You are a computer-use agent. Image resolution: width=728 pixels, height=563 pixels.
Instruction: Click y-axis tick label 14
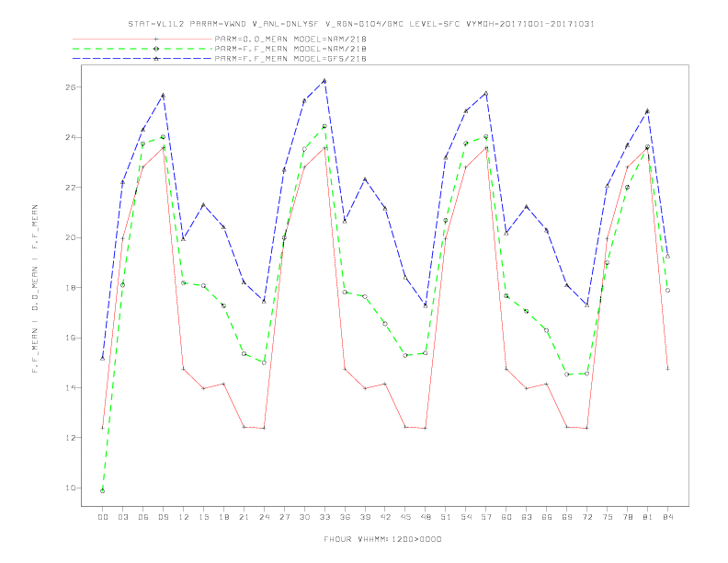click(71, 388)
